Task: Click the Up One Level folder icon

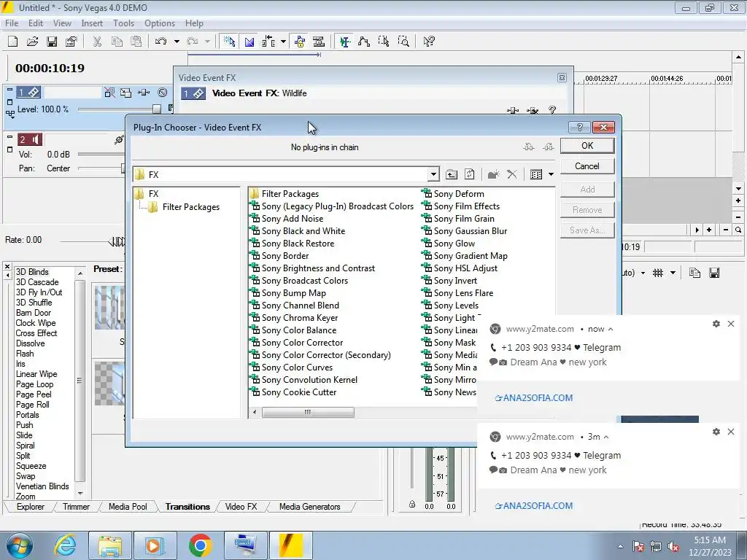Action: (x=451, y=174)
